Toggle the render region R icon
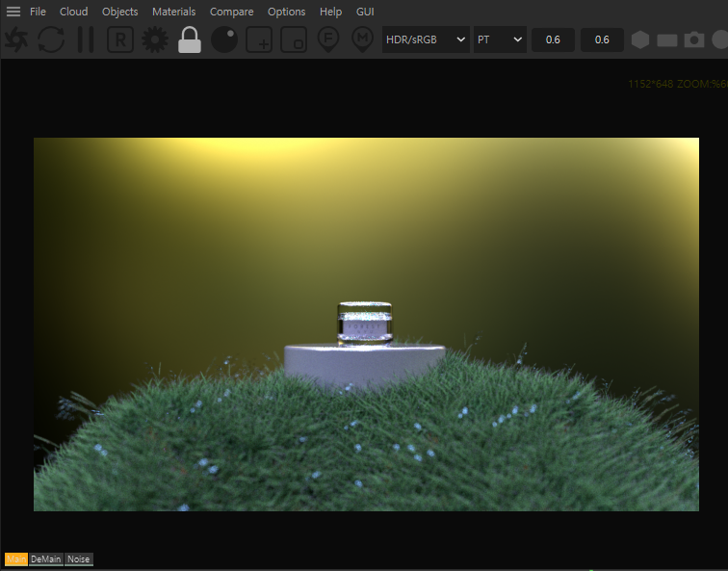728x571 pixels. tap(120, 39)
